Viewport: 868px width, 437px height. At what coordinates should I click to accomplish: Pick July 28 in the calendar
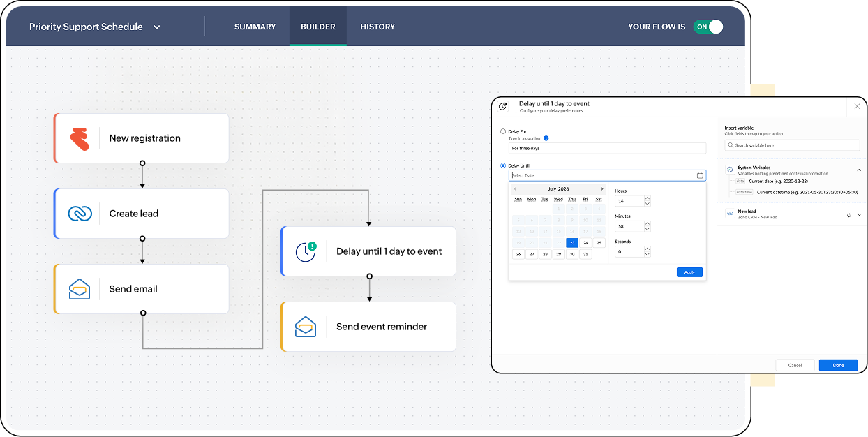tap(545, 254)
